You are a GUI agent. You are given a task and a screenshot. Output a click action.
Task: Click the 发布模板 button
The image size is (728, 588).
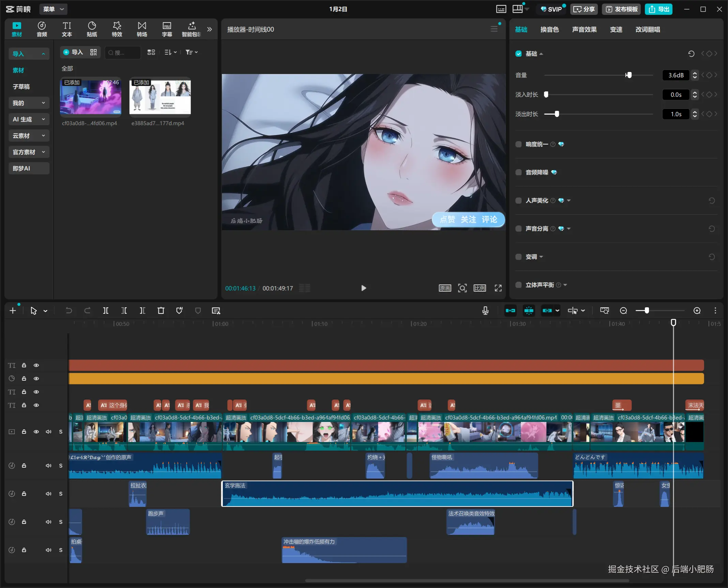622,9
